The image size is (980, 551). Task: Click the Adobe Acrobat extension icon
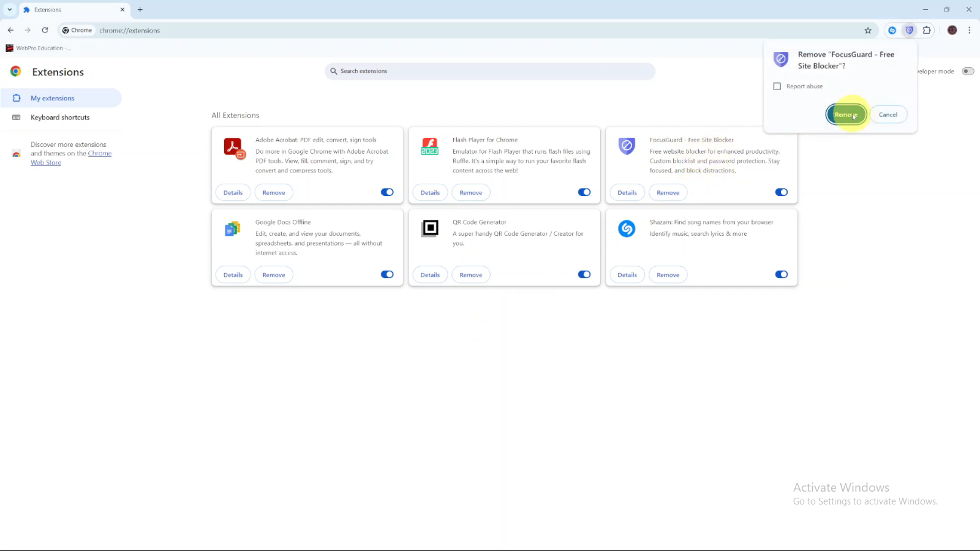click(234, 148)
